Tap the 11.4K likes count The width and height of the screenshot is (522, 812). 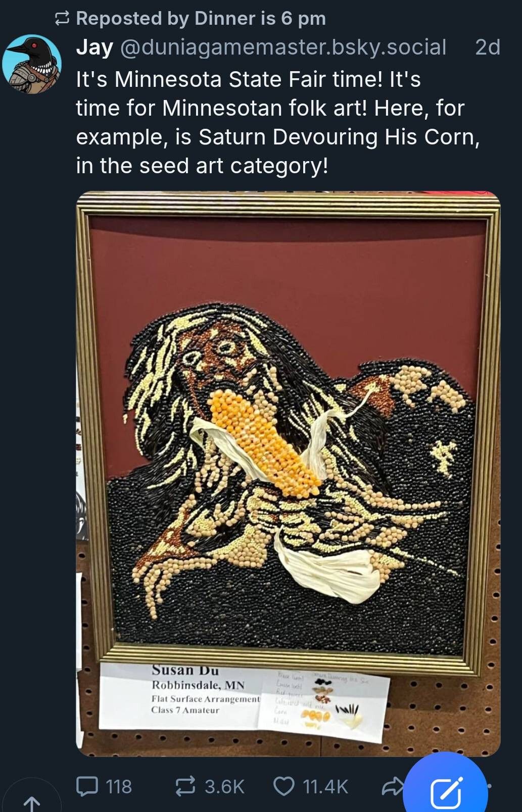pyautogui.click(x=325, y=786)
